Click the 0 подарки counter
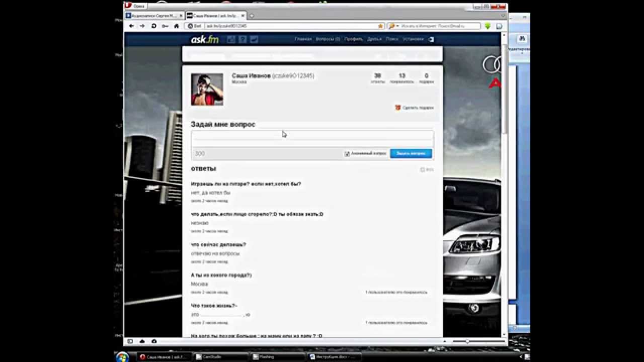Image resolution: width=644 pixels, height=362 pixels. tap(426, 78)
